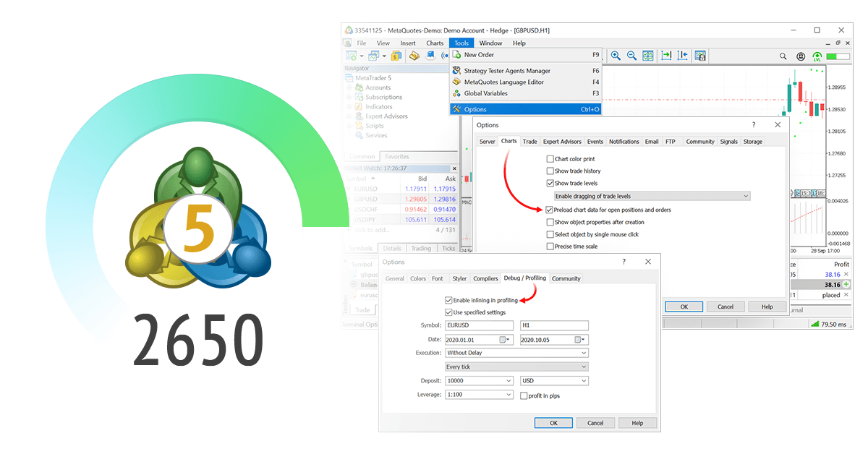Click the Zoom Out toolbar icon
This screenshot has height=454, width=868.
631,55
